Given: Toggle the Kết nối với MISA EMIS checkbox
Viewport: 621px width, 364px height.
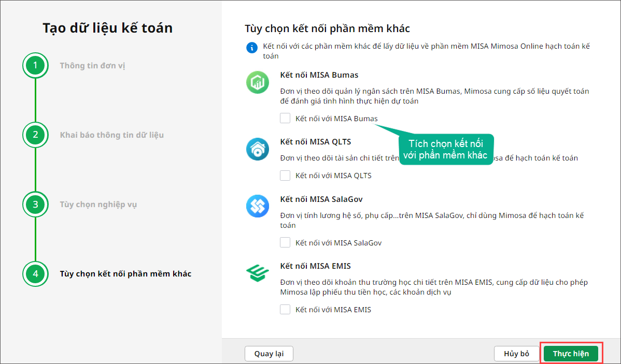Looking at the screenshot, I should 285,310.
